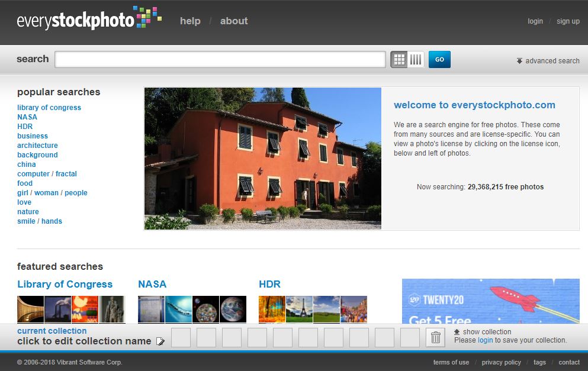Switch to column view layout
Viewport: 588px width, 371px height.
click(416, 59)
